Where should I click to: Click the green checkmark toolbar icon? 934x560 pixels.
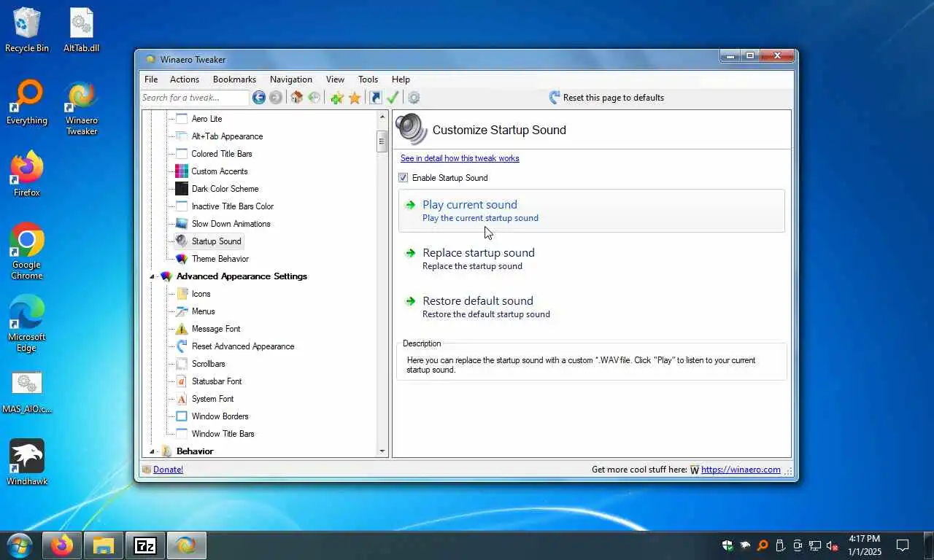pyautogui.click(x=393, y=98)
